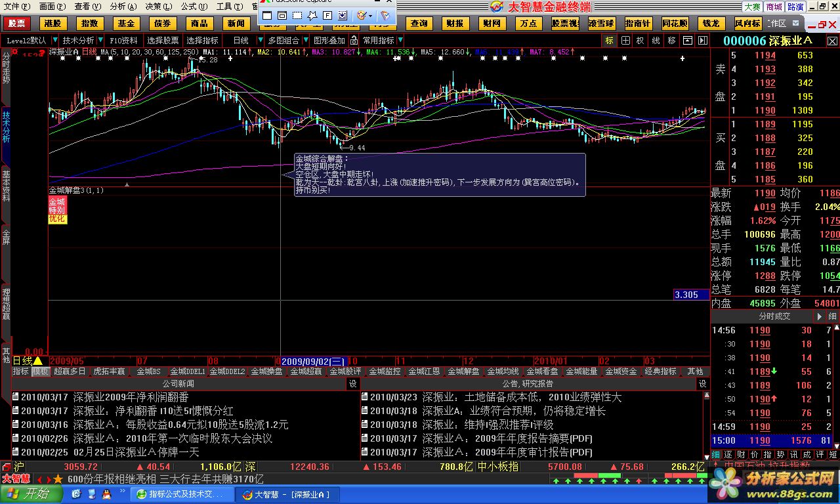Viewport: 840px width, 504px height.
Task: Open the 同花顺 toolbar button
Action: pyautogui.click(x=675, y=24)
